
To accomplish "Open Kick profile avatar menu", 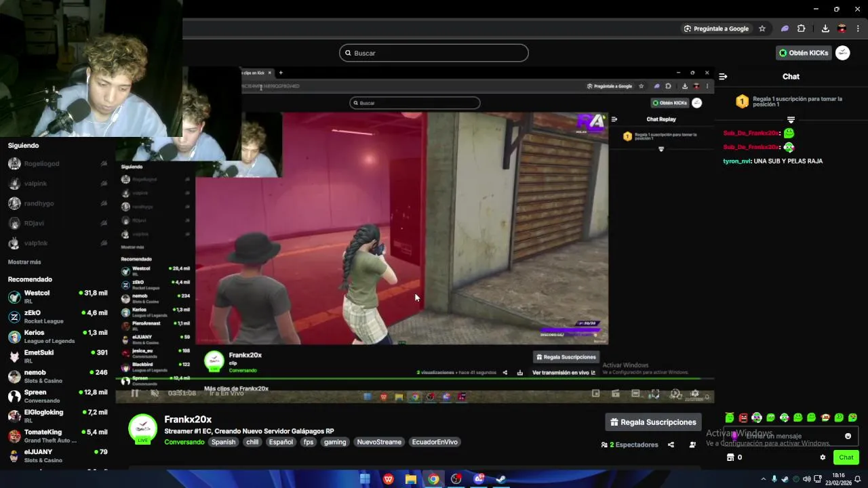I will [843, 53].
